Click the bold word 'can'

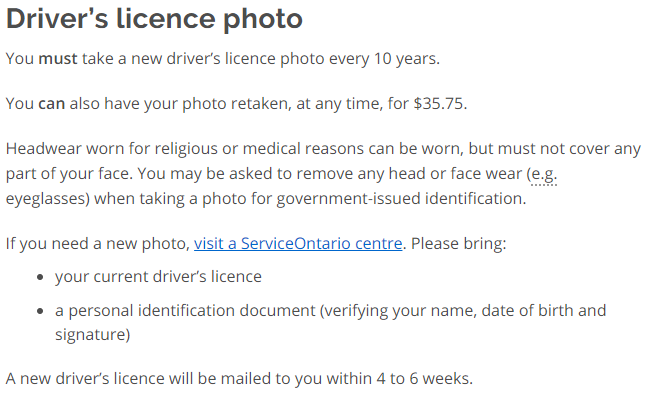coord(52,104)
